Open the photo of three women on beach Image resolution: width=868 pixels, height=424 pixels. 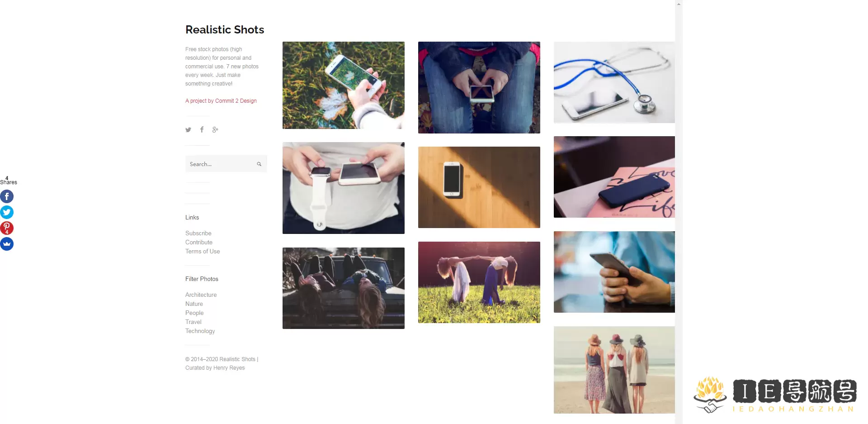614,370
